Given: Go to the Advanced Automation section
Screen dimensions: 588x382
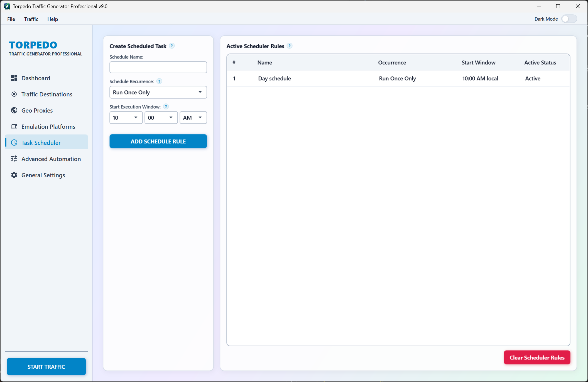Looking at the screenshot, I should [x=46, y=159].
